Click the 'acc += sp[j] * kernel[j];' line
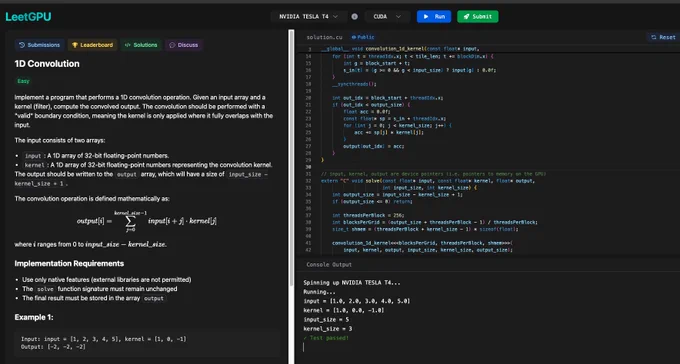Viewport: 680px width, 364px height. click(x=389, y=132)
